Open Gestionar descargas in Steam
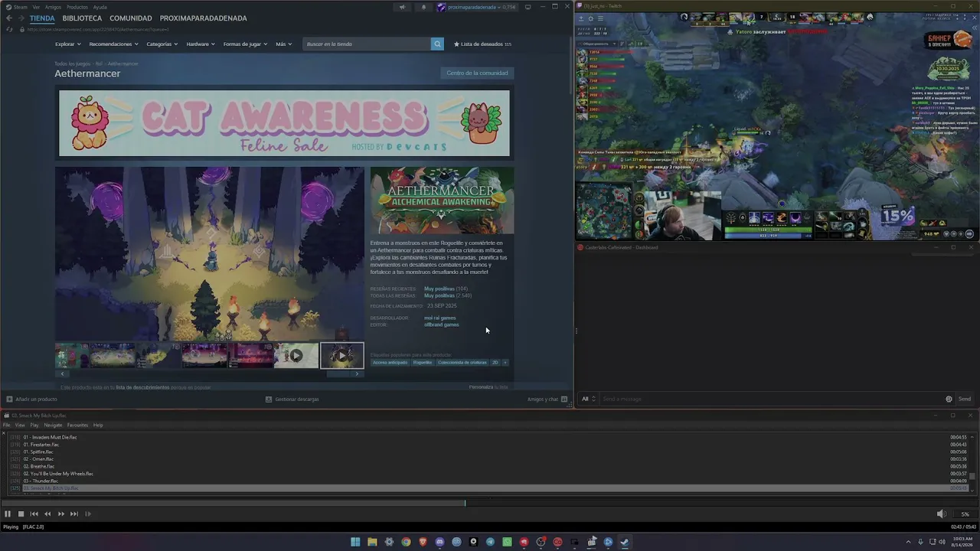Screen dimensions: 980x551 click(x=292, y=399)
